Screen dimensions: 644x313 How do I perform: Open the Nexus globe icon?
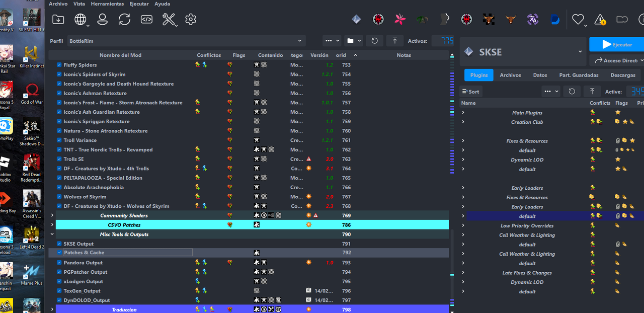pyautogui.click(x=80, y=20)
